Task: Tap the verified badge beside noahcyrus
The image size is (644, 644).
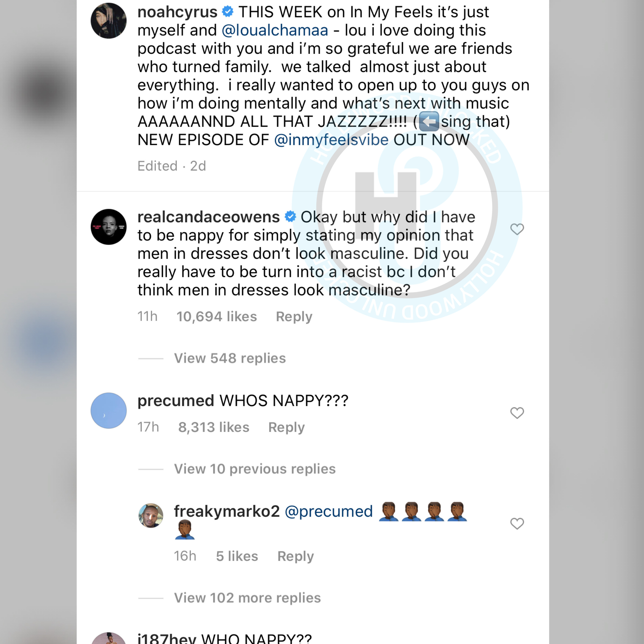Action: [x=228, y=12]
